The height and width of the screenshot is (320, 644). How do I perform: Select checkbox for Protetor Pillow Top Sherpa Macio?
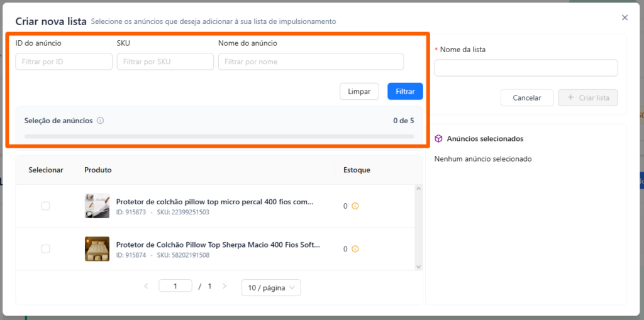click(x=45, y=249)
